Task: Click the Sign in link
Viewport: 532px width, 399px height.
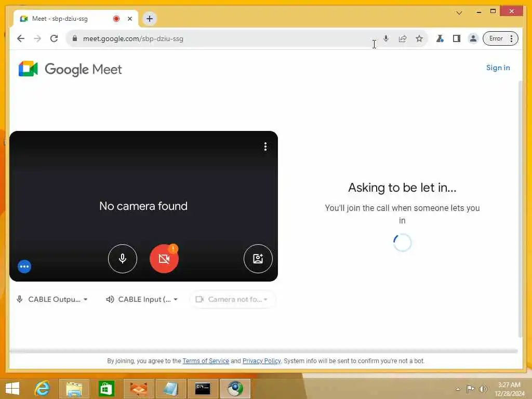Action: (x=498, y=68)
